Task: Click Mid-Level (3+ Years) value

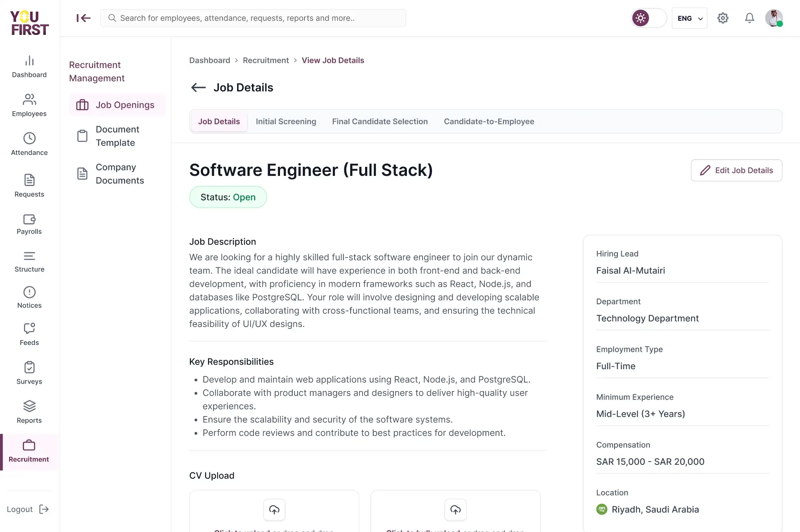Action: (640, 414)
